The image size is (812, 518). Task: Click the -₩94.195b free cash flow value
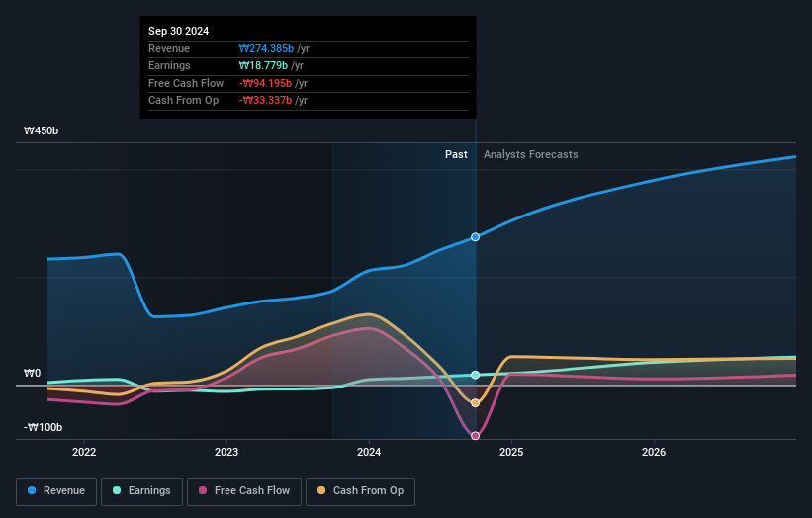coord(266,83)
